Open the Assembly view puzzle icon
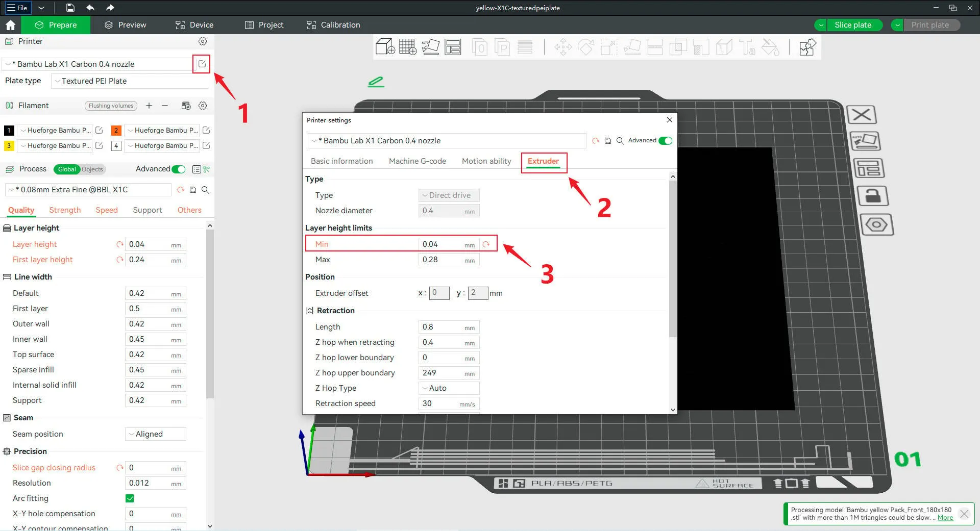This screenshot has width=980, height=531. coord(807,47)
